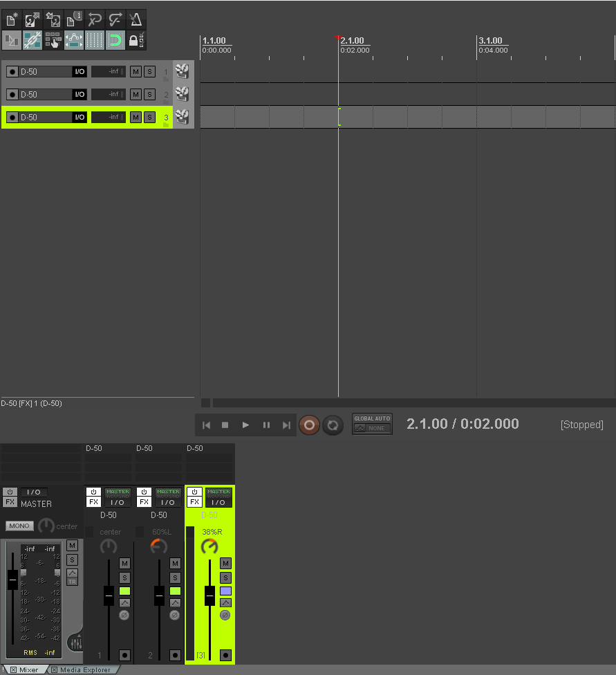Click the 60%L pan knob

(x=159, y=547)
